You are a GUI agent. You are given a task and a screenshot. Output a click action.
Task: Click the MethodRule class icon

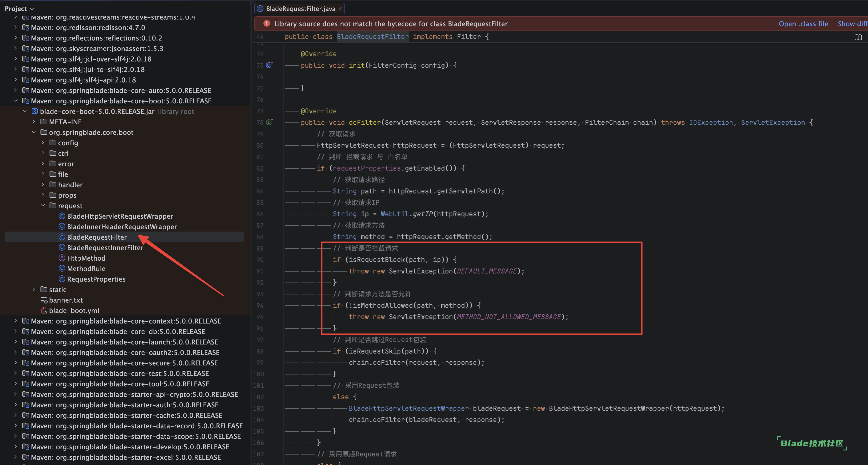[x=62, y=268]
